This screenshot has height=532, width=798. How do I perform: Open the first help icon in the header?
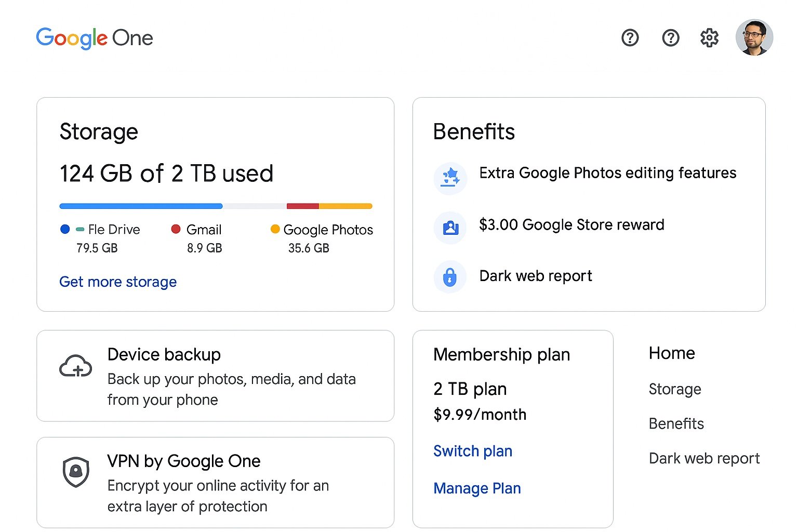pyautogui.click(x=630, y=38)
